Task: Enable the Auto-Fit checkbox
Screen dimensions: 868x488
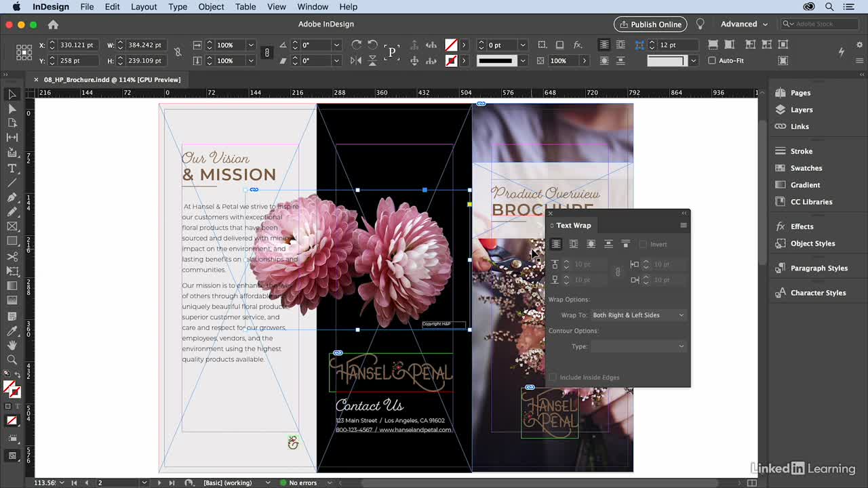Action: [712, 60]
